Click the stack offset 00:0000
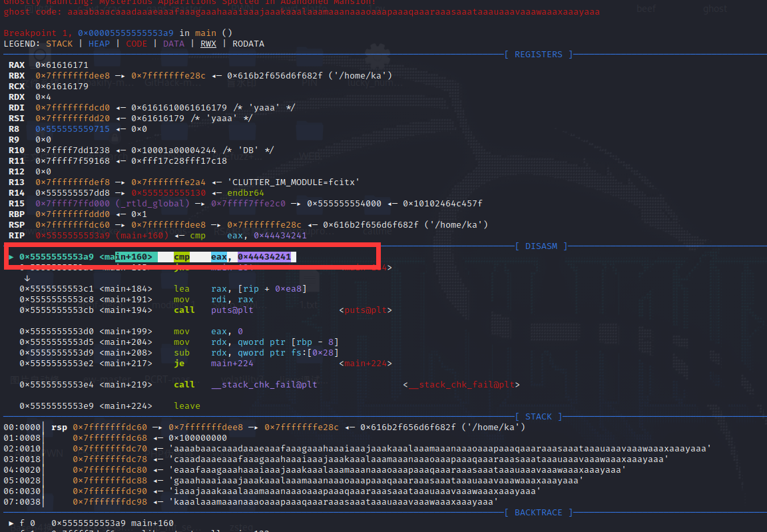767x532 pixels. (22, 427)
